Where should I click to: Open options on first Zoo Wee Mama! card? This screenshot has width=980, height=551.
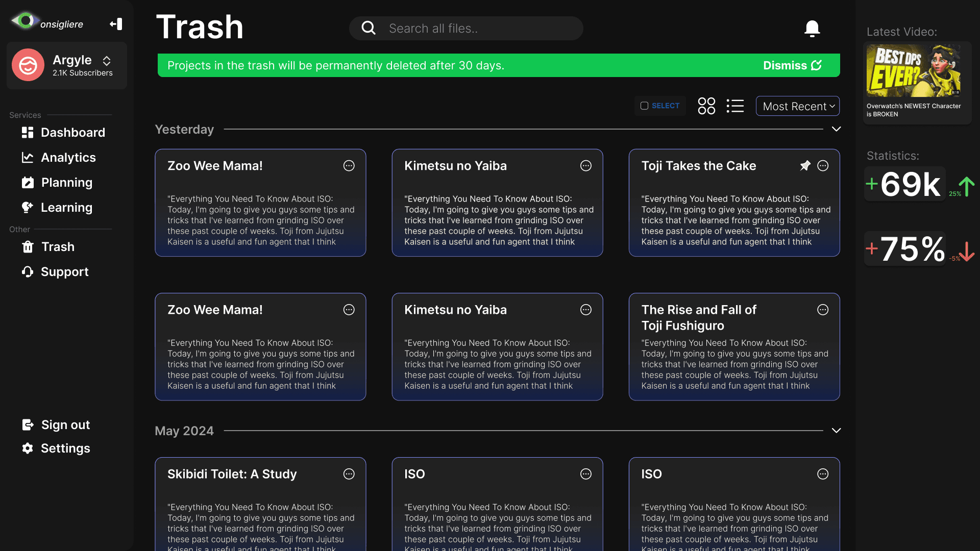click(x=349, y=166)
